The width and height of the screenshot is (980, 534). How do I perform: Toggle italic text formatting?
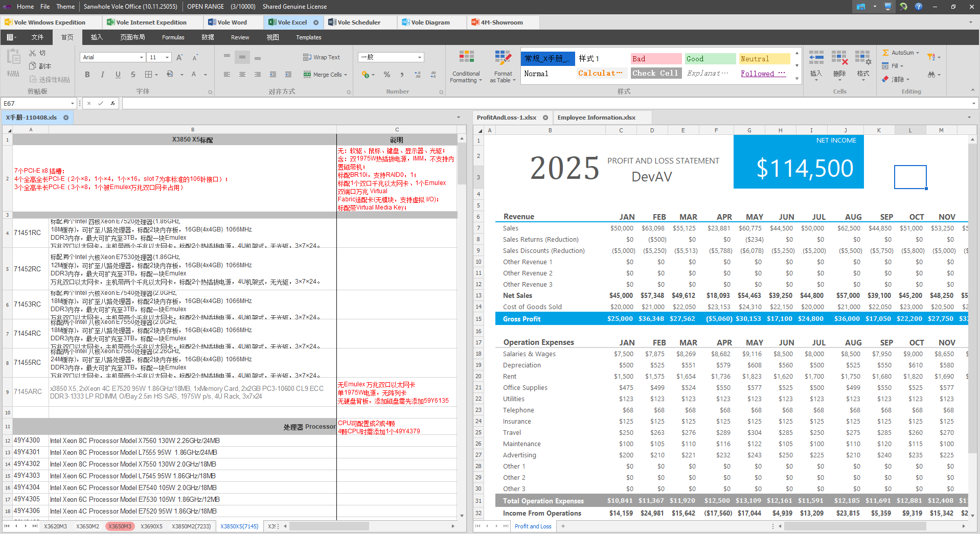102,75
